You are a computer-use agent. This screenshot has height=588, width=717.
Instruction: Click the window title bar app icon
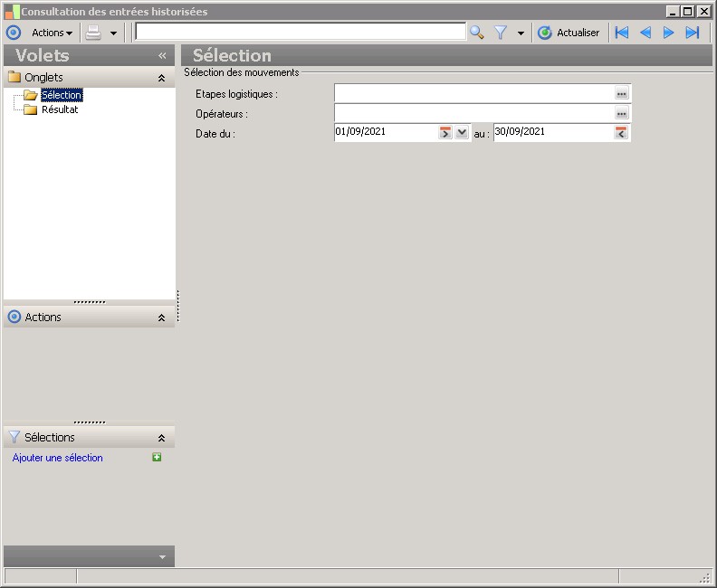(13, 12)
